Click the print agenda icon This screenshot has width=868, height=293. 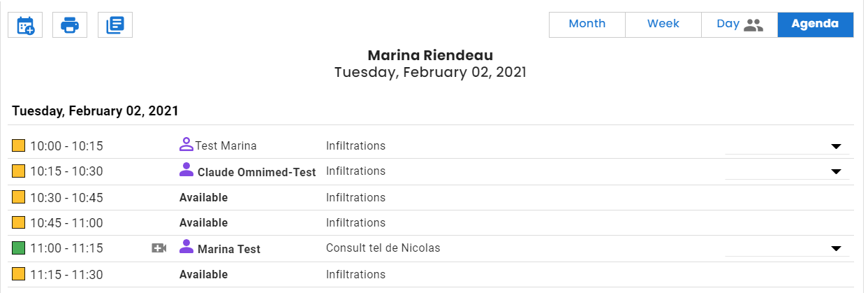(x=70, y=25)
